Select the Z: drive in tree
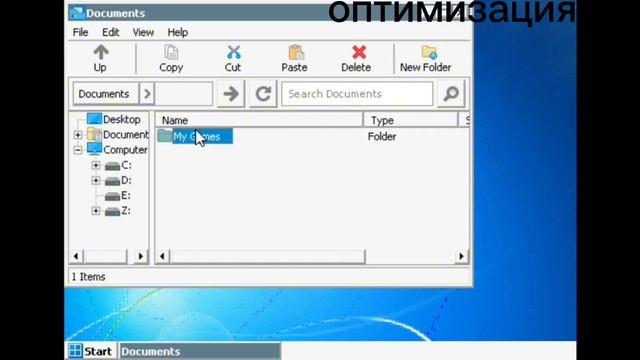Image resolution: width=640 pixels, height=360 pixels. click(x=118, y=211)
